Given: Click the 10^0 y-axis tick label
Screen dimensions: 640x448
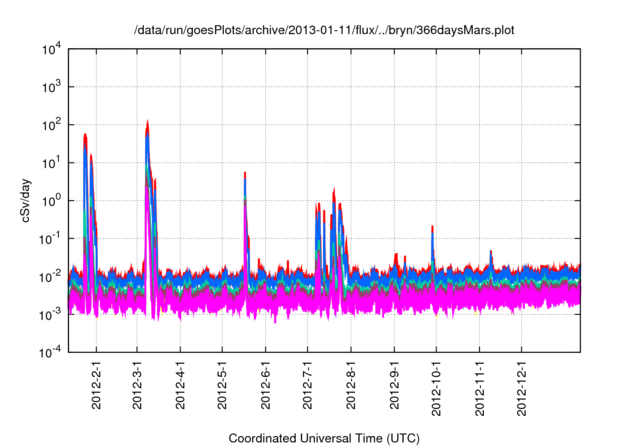Looking at the screenshot, I should 53,200.
